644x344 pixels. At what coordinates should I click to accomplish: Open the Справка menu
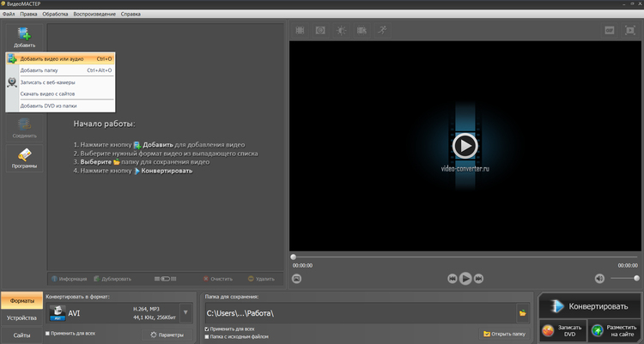click(131, 14)
